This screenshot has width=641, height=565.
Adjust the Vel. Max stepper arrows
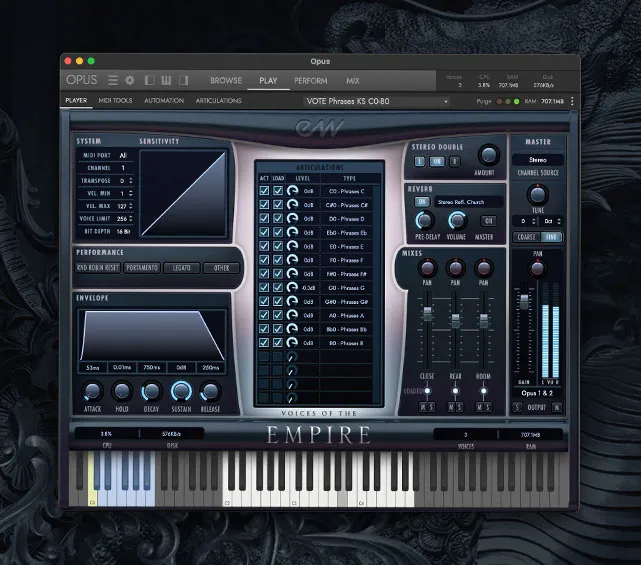(x=131, y=206)
